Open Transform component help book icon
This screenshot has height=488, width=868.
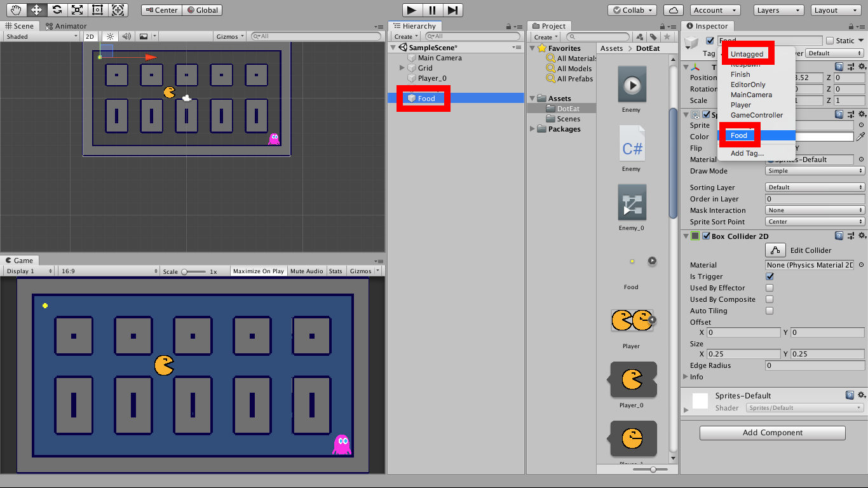pos(839,66)
